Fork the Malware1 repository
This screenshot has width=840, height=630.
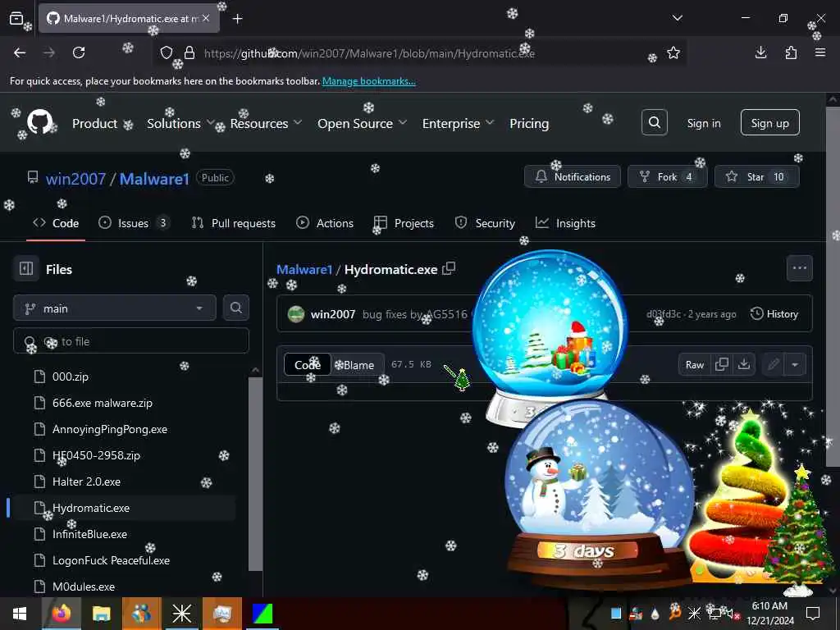point(667,177)
